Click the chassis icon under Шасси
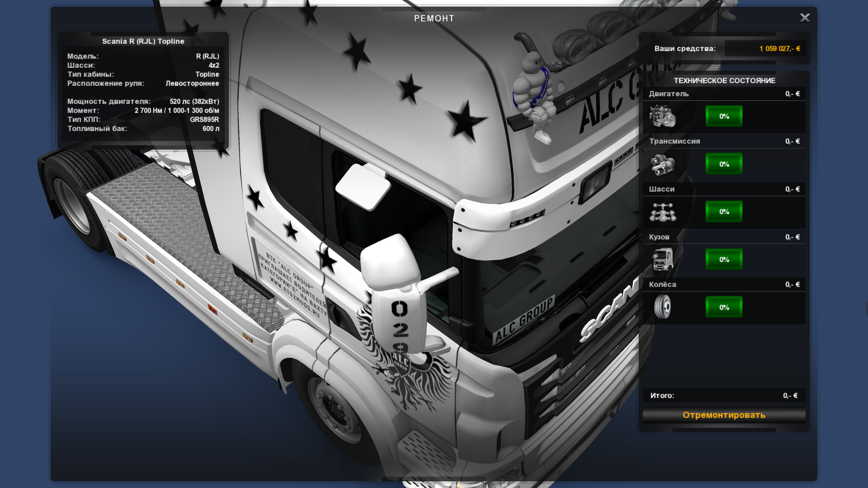868x488 pixels. click(x=662, y=212)
